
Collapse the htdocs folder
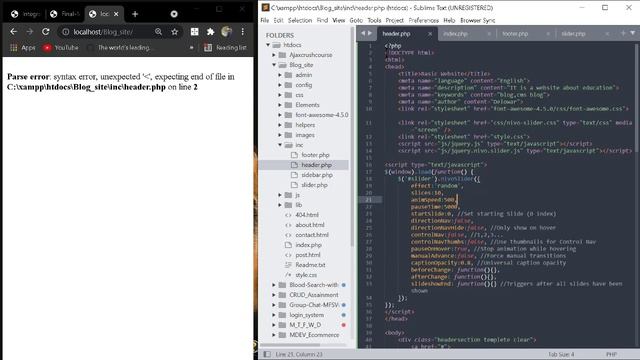click(268, 45)
